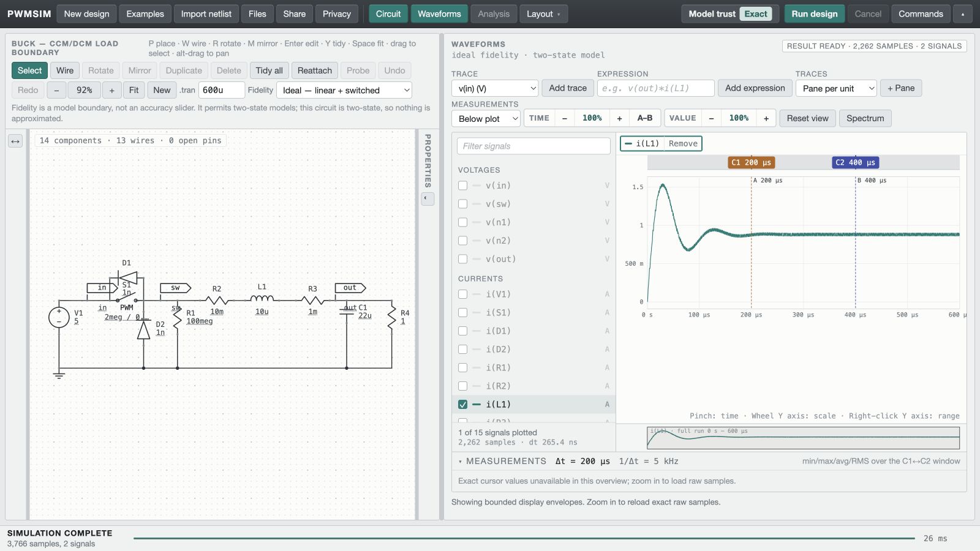This screenshot has width=980, height=551.
Task: Click the 'in' net label flag
Action: pyautogui.click(x=102, y=288)
